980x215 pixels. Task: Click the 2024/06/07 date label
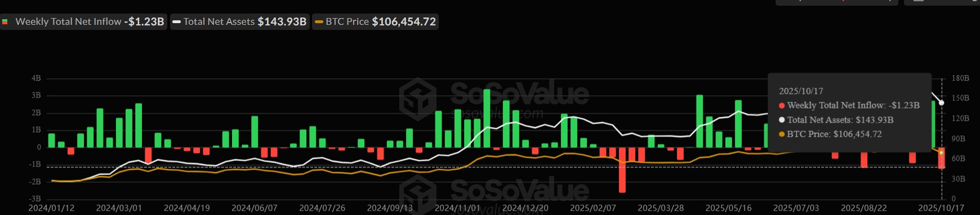pos(255,208)
